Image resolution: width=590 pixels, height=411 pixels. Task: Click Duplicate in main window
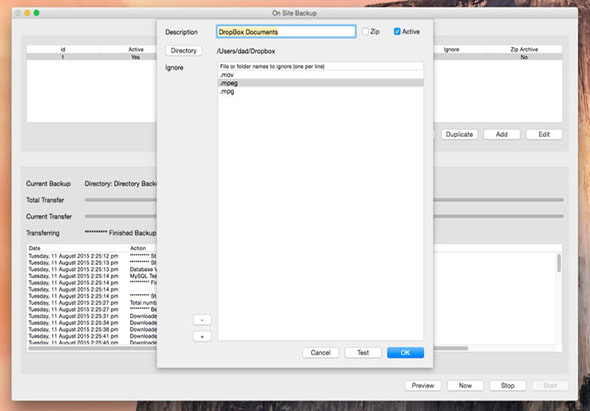tap(459, 134)
